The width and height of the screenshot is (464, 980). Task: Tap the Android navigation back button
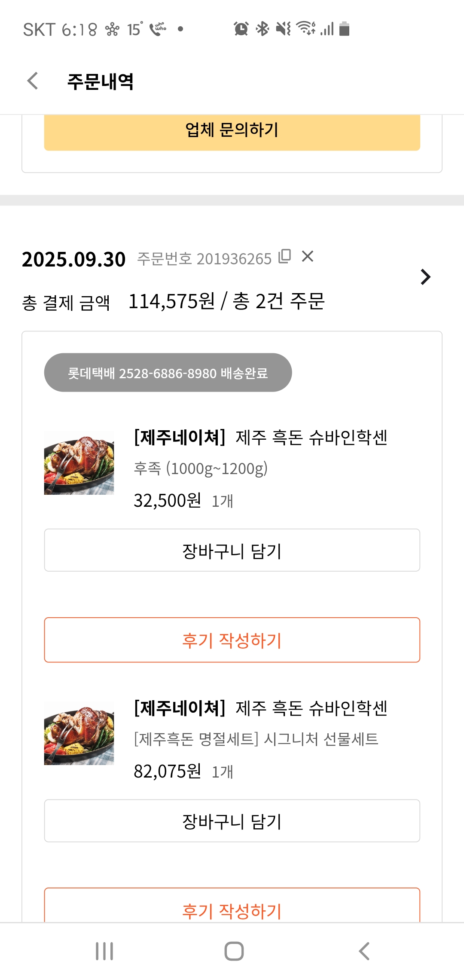click(x=364, y=951)
